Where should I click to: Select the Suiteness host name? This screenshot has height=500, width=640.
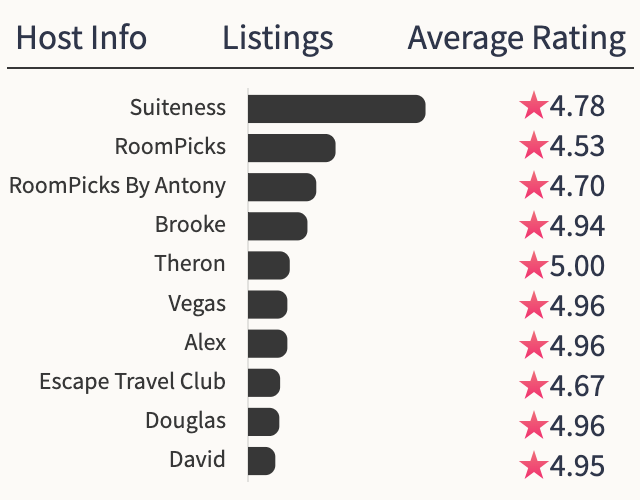[x=178, y=107]
